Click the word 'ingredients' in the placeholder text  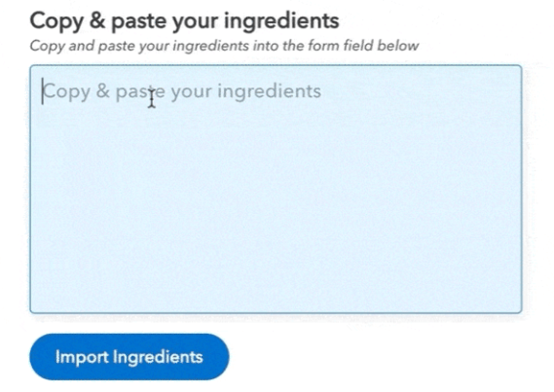[269, 91]
